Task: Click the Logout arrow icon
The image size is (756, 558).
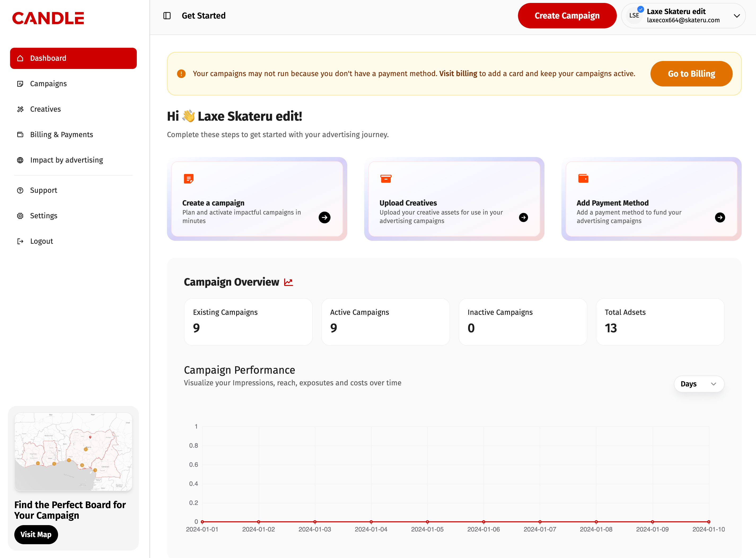Action: (20, 241)
